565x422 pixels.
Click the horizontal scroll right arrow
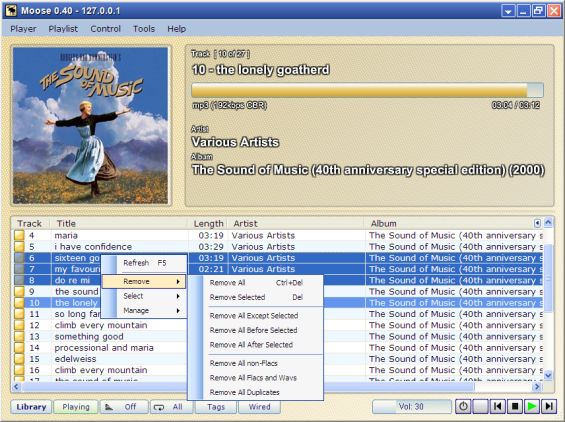[537, 387]
